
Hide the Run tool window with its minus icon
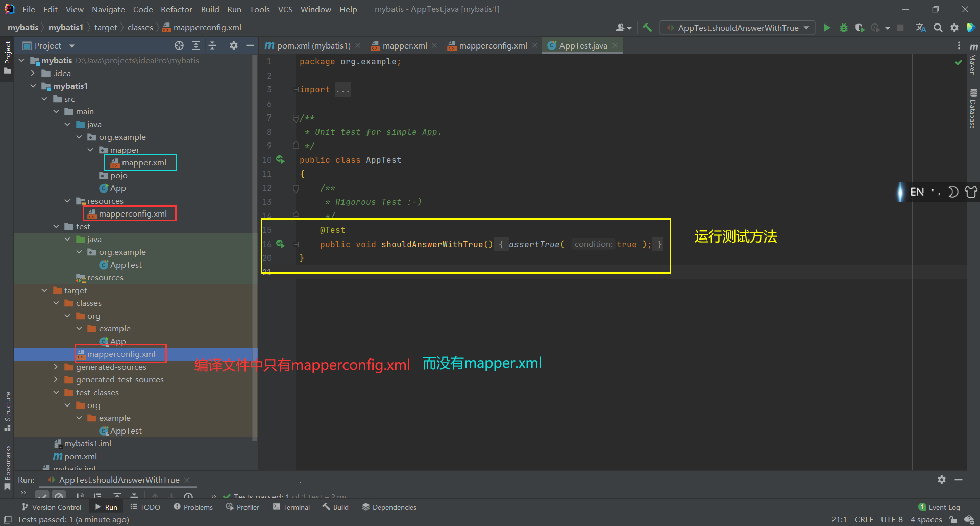coord(959,480)
